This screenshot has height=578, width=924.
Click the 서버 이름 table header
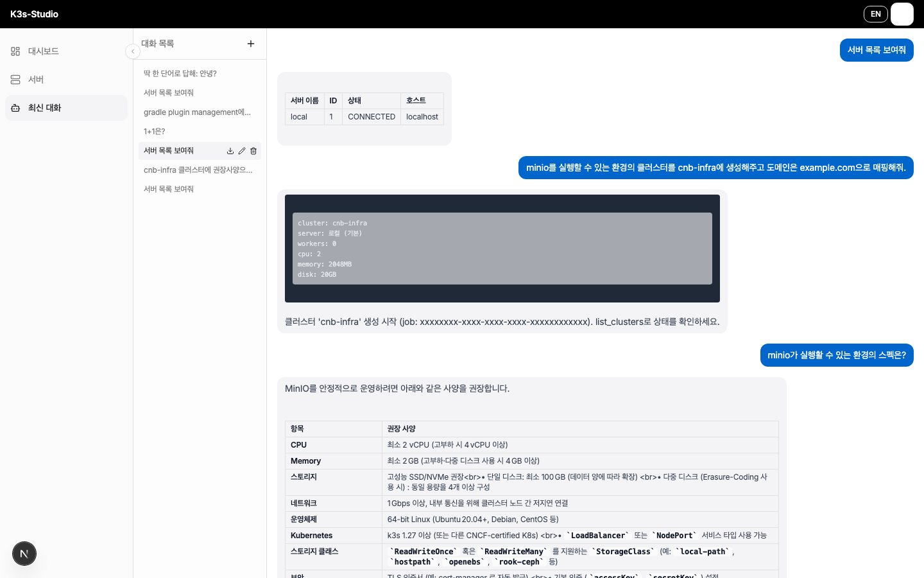coord(305,101)
